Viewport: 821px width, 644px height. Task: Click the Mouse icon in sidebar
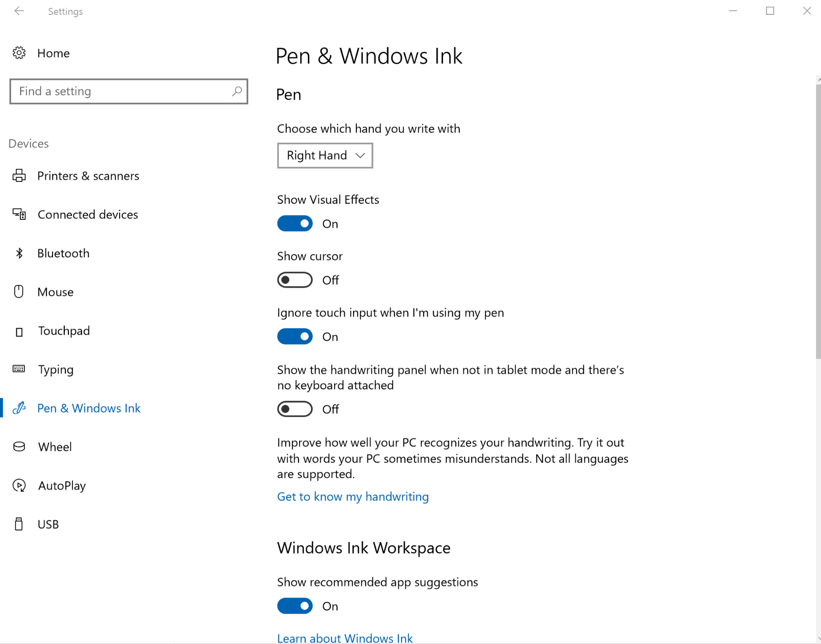coord(19,292)
